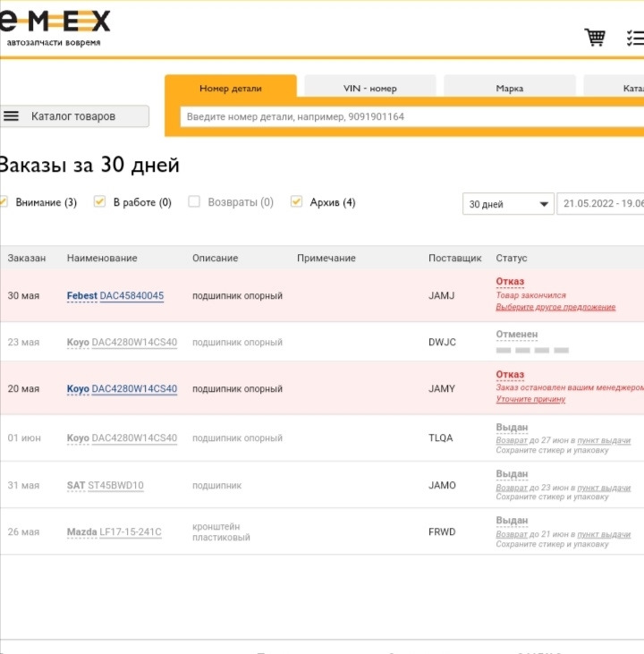Screen dimensions: 644x654
Task: Click the Статус column header
Action: [x=512, y=259]
